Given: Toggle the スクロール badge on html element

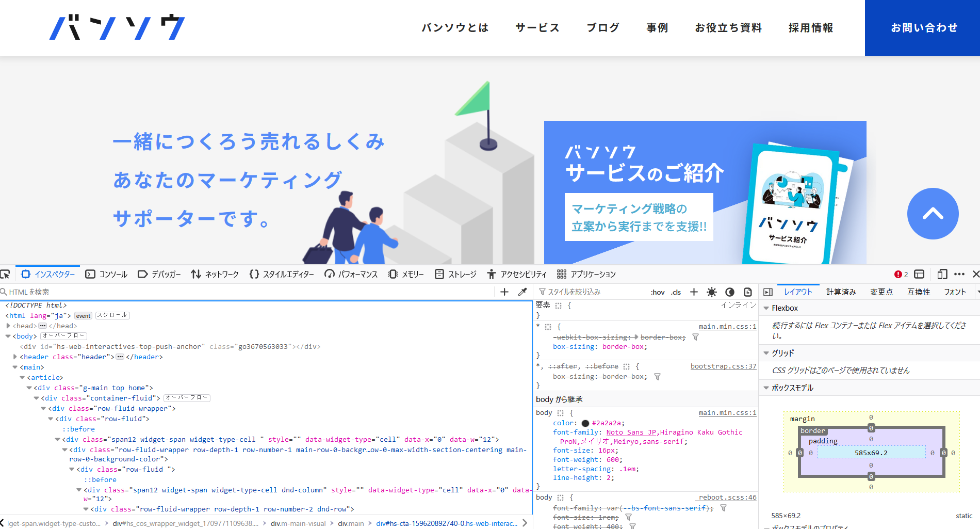Looking at the screenshot, I should [x=112, y=315].
